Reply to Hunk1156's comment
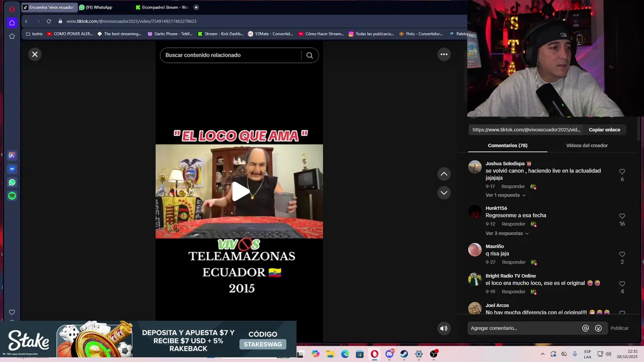The image size is (644, 362). (513, 224)
